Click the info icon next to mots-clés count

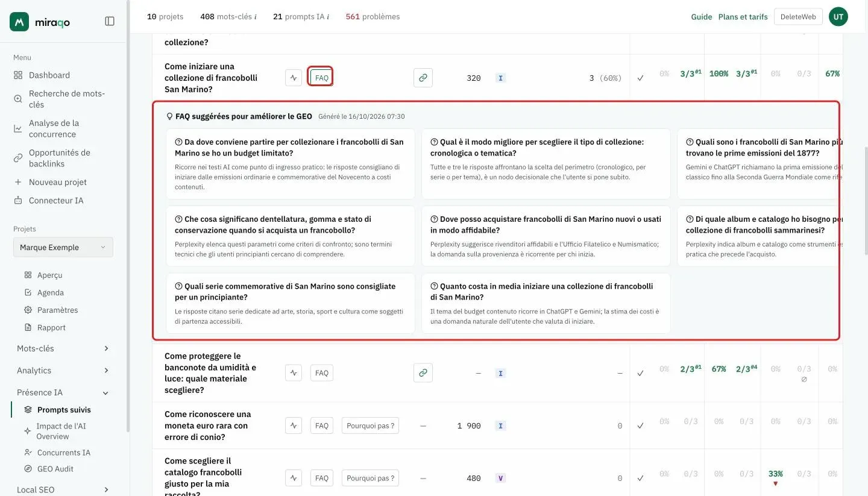click(x=256, y=17)
